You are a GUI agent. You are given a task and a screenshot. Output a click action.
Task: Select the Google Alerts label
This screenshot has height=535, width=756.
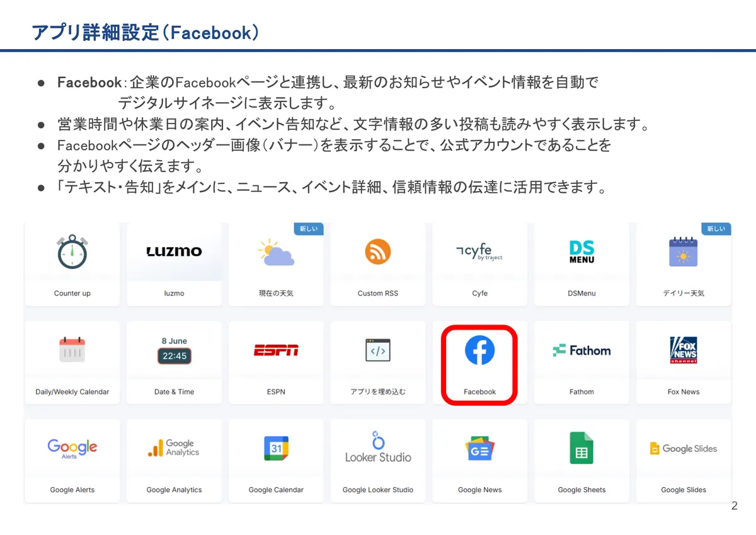[72, 490]
